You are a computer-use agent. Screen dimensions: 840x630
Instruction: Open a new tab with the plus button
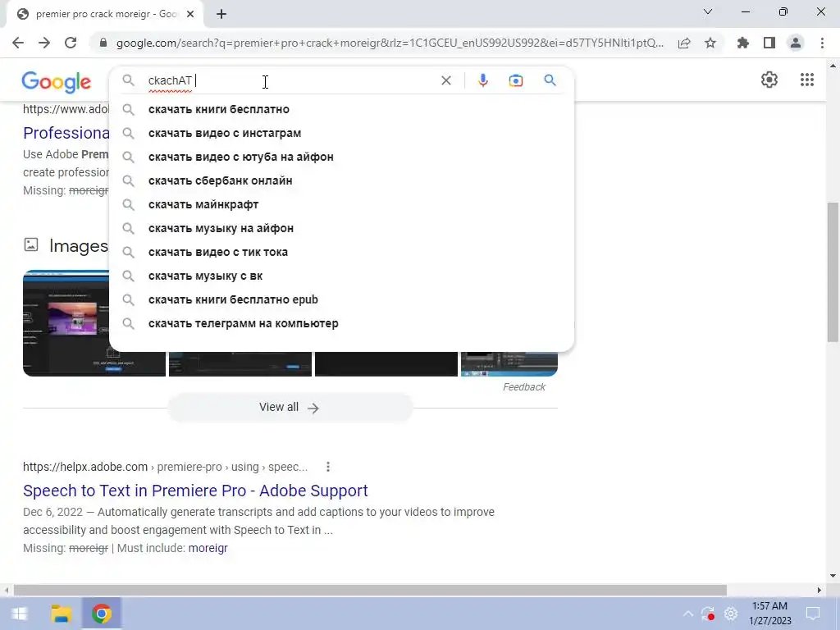pos(221,14)
